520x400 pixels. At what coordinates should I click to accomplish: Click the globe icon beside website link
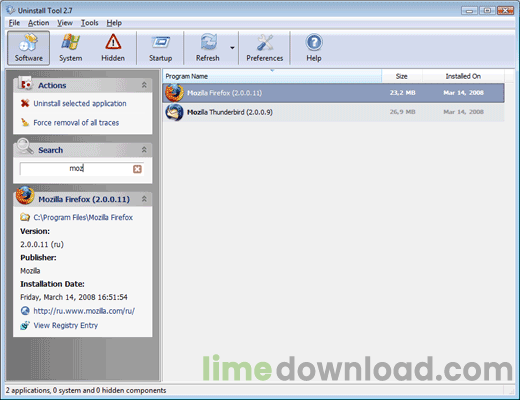[25, 311]
